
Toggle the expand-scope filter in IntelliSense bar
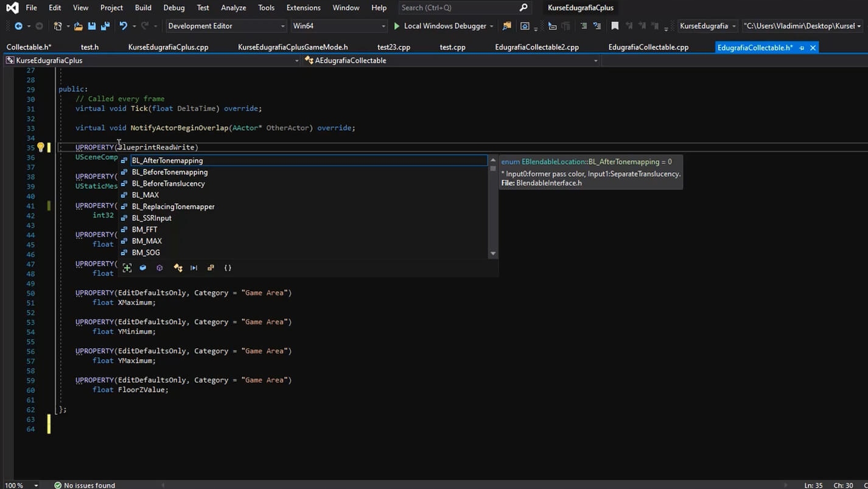click(127, 268)
